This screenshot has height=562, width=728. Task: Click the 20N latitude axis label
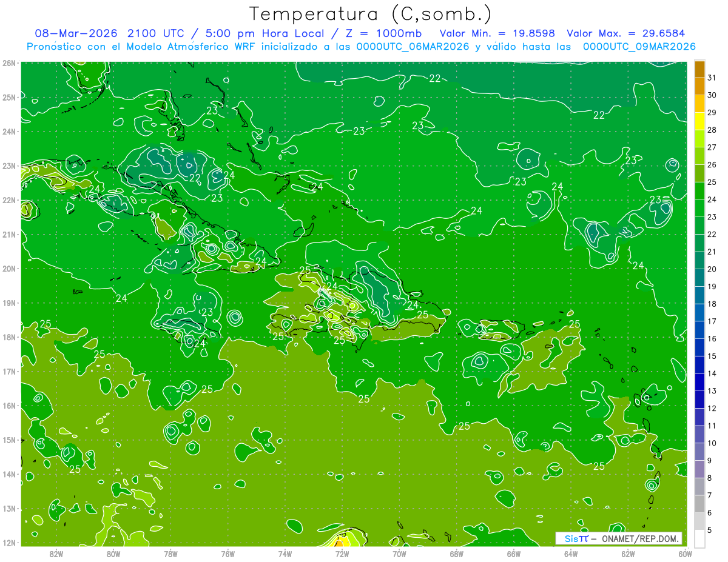click(x=9, y=269)
